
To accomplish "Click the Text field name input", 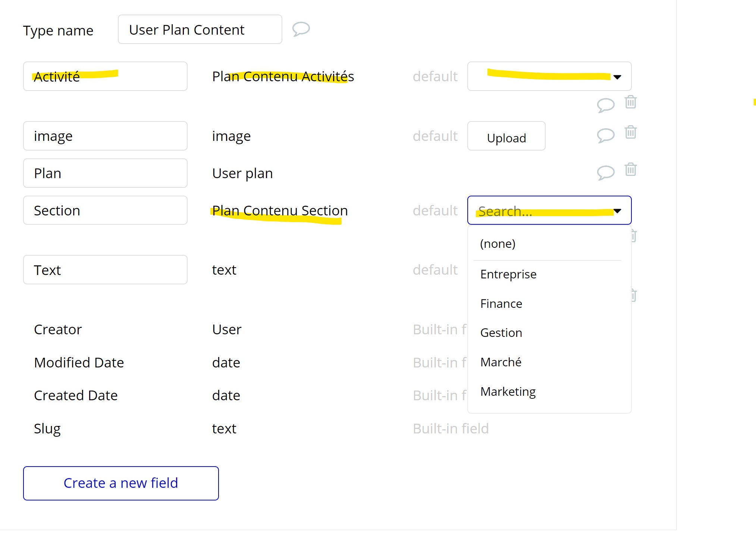I will point(105,270).
